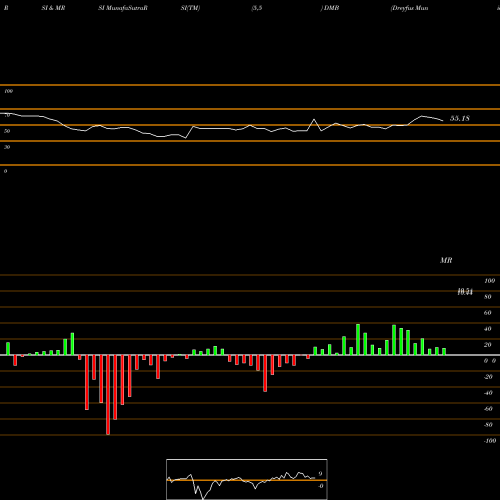
Task: Click the 'SI(TM)' header text
Action: coord(190,8)
